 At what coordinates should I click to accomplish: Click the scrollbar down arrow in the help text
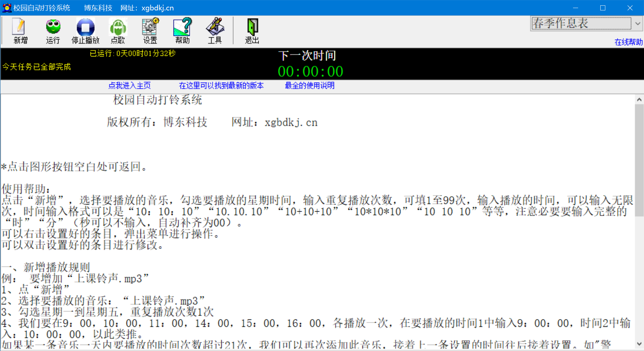click(x=639, y=344)
